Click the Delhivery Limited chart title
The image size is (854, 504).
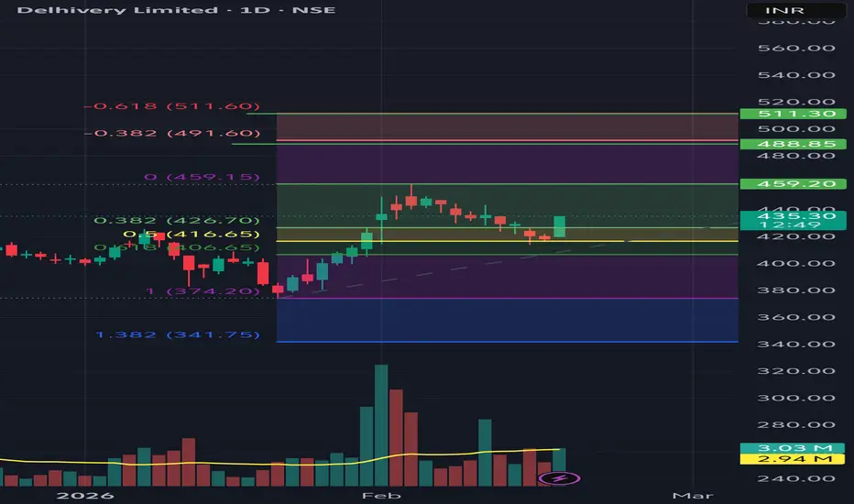[x=176, y=10]
